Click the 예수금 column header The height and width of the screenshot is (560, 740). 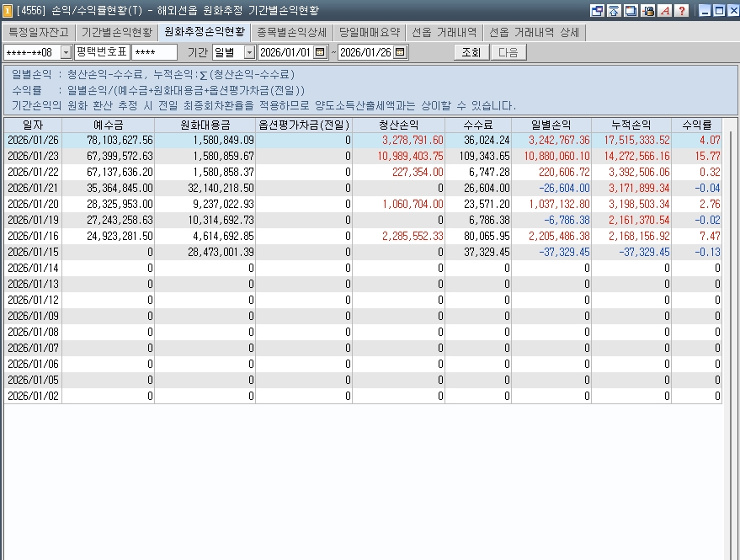(x=108, y=125)
